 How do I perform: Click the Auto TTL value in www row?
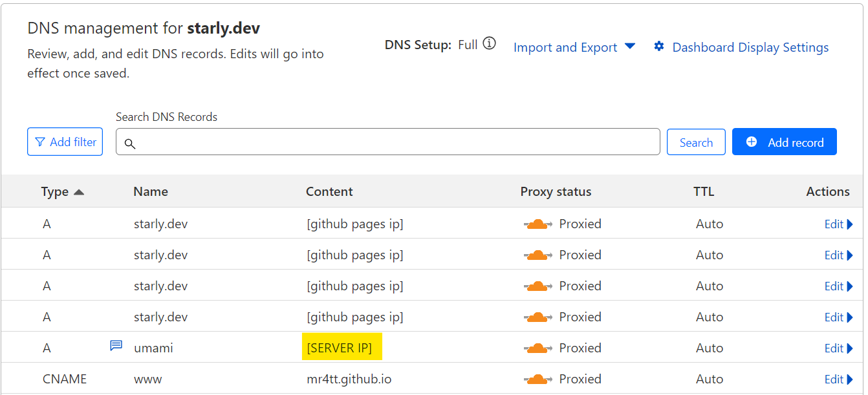[x=710, y=379]
